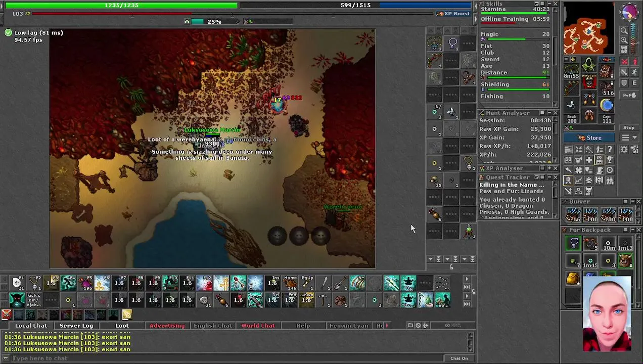Click the compass rose above minimap controls
This screenshot has width=643, height=364.
click(x=629, y=12)
